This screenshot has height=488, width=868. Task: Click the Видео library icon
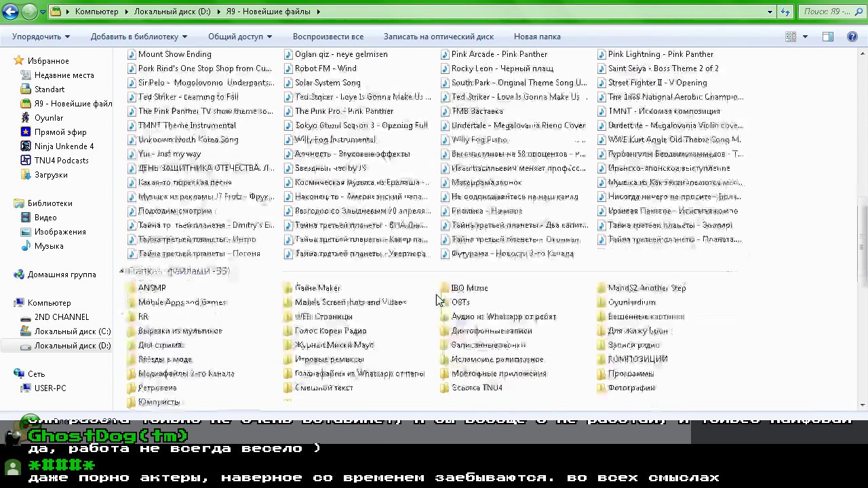26,218
